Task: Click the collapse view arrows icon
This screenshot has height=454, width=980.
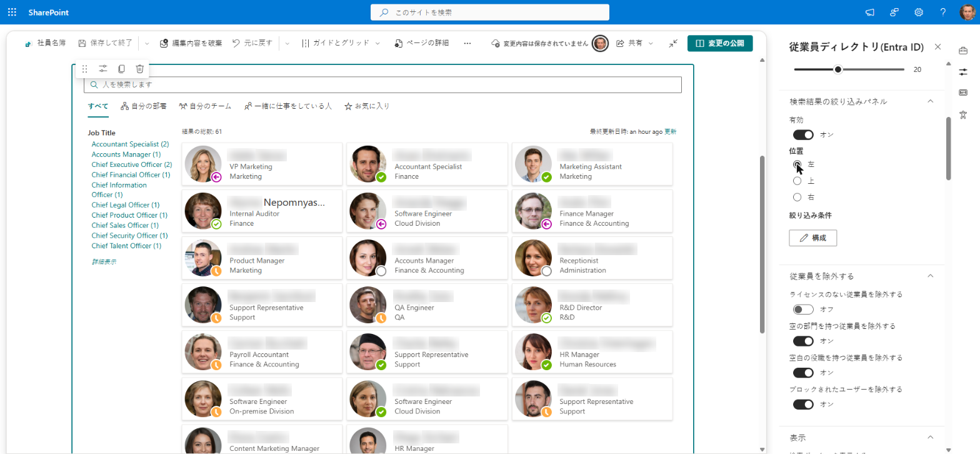Action: 673,43
